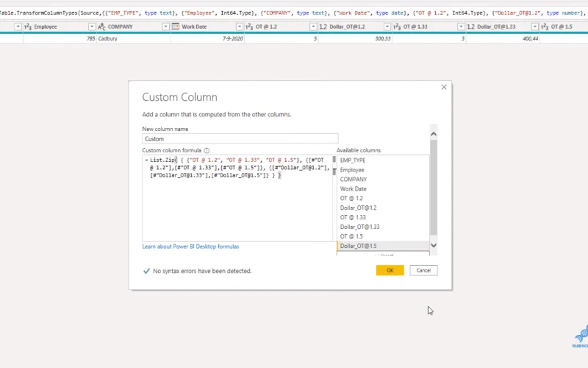Click the OT @ 1.33 column type icon

[397, 26]
